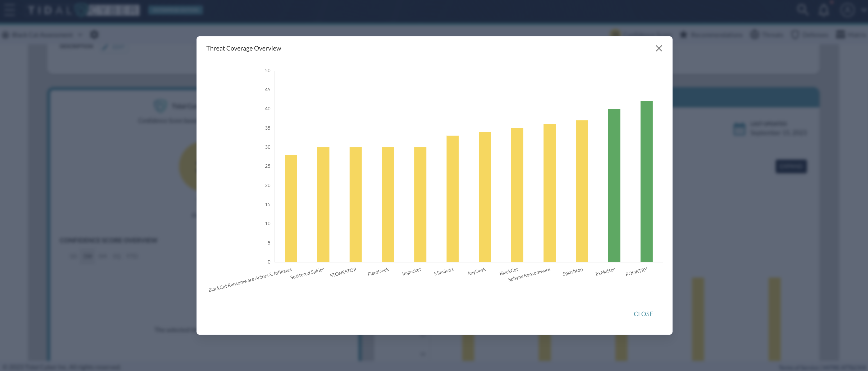Click the green ExMatter bar
This screenshot has width=868, height=371.
pyautogui.click(x=614, y=185)
